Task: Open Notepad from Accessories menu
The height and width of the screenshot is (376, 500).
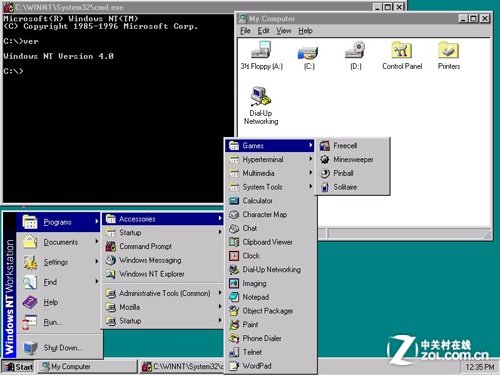Action: coord(270,297)
